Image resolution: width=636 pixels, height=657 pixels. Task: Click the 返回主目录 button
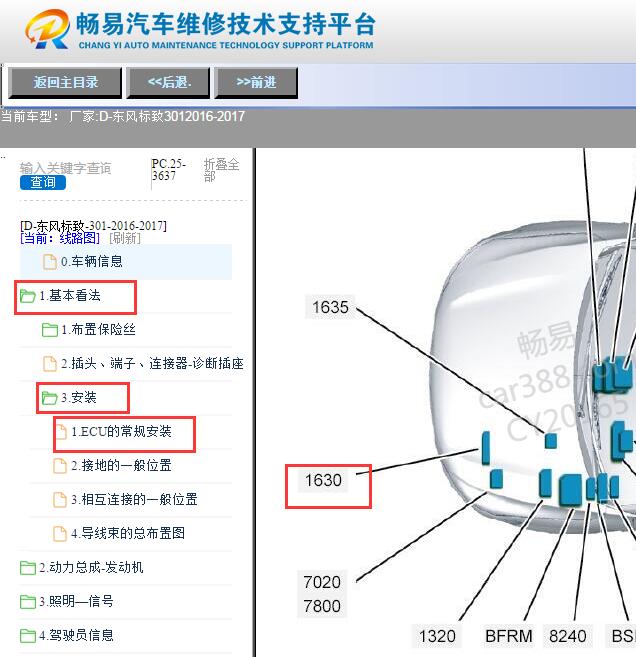click(x=65, y=83)
